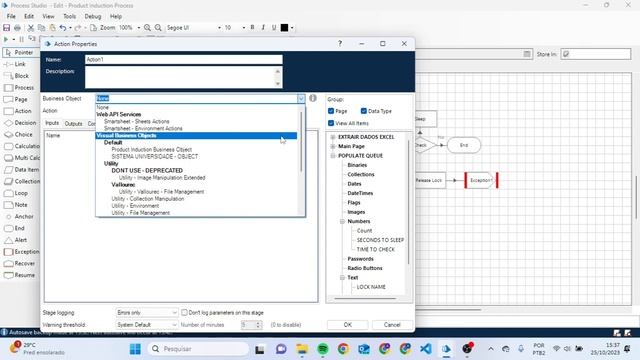
Task: Collapse the Text tree node
Action: 342,278
